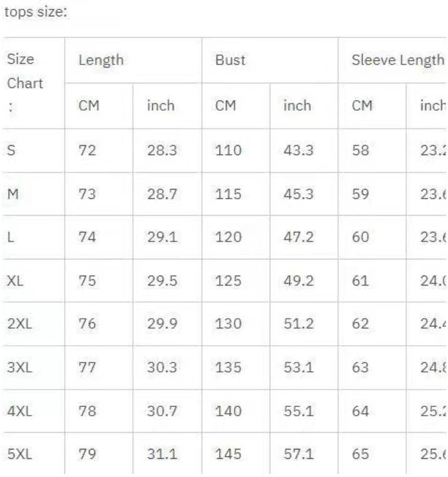Click the 47.2 bust inch cell

(297, 238)
